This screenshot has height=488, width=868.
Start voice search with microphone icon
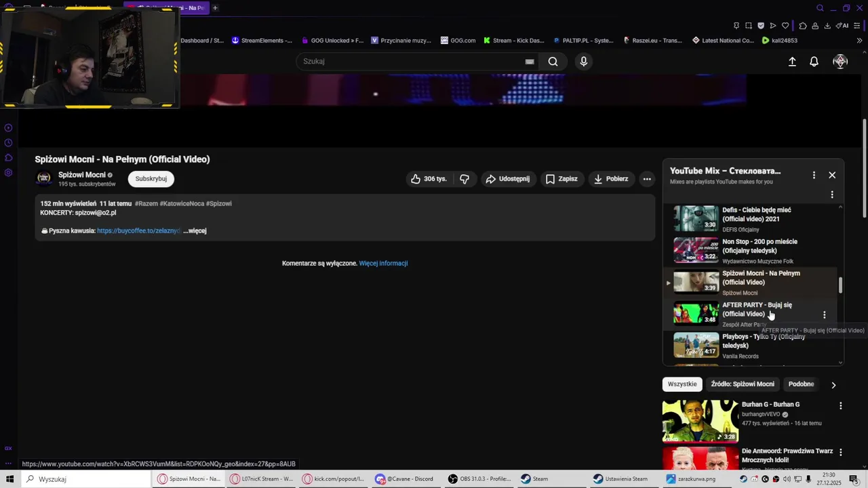(x=583, y=62)
